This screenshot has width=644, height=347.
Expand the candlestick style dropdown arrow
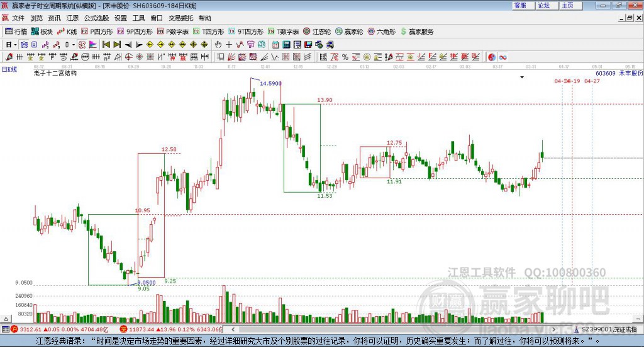pyautogui.click(x=74, y=45)
